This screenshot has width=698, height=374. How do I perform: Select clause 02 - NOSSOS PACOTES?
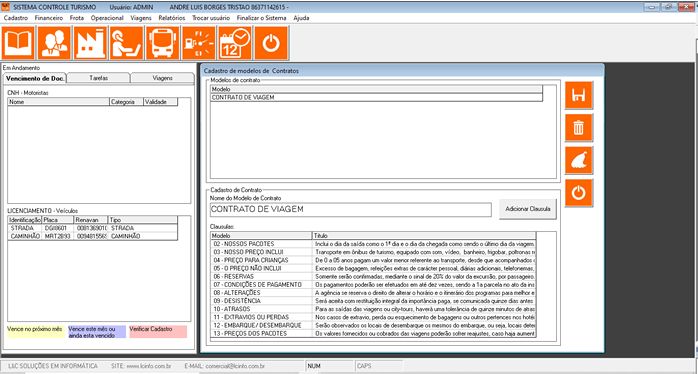[x=373, y=244]
